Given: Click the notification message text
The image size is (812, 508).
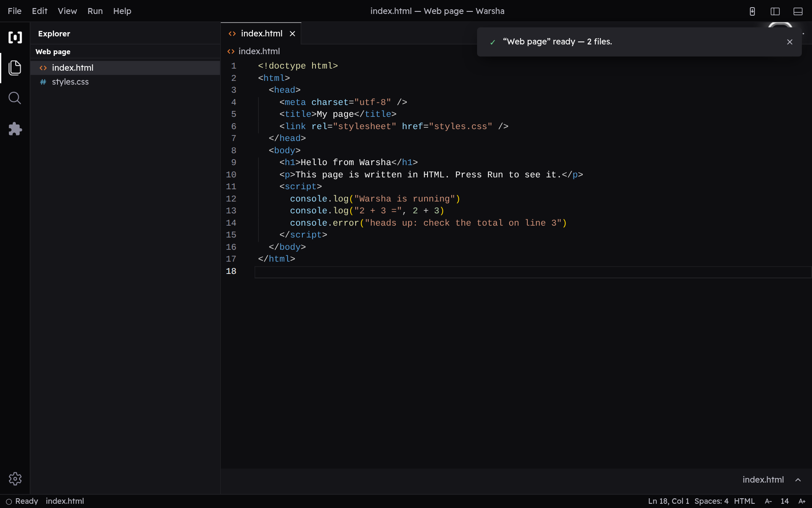Looking at the screenshot, I should [x=557, y=42].
